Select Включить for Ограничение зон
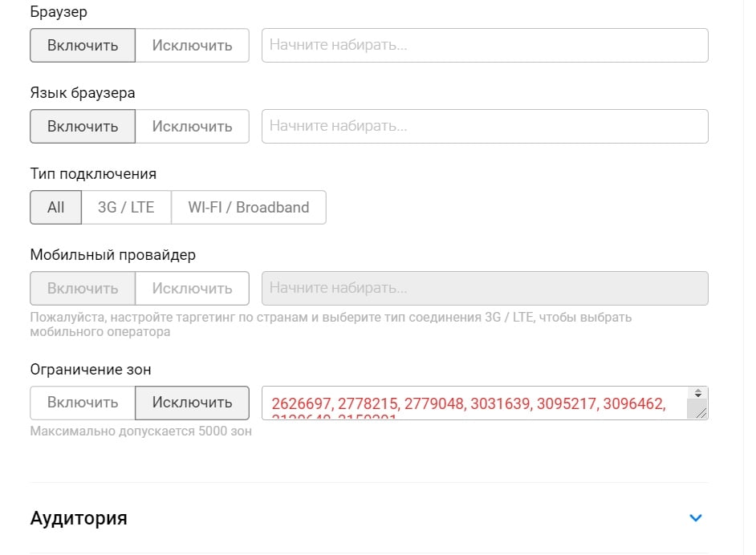Screen dimensions: 756x555 pos(83,403)
